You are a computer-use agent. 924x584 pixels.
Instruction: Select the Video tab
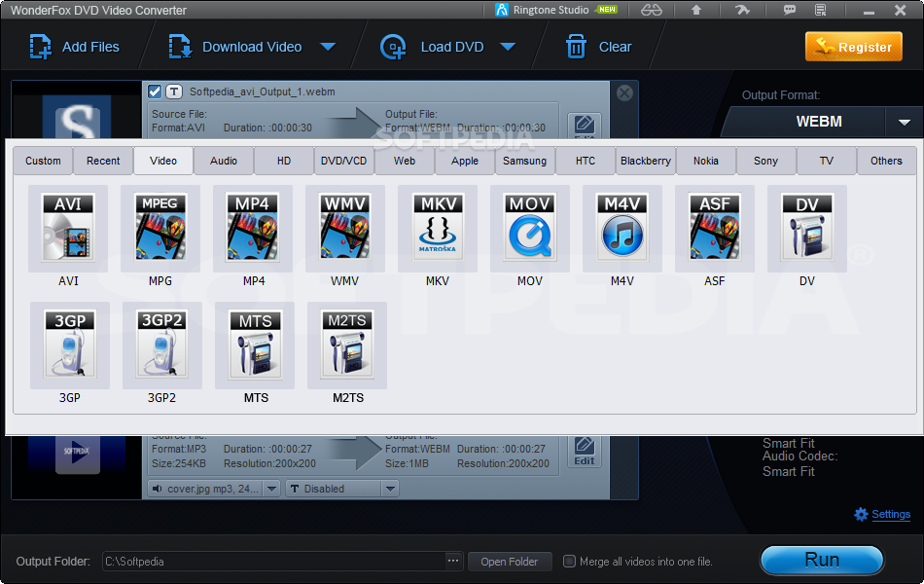(x=163, y=161)
